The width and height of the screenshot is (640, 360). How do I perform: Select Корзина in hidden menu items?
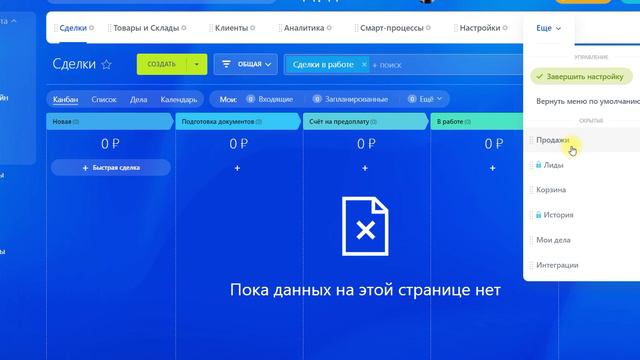(551, 190)
